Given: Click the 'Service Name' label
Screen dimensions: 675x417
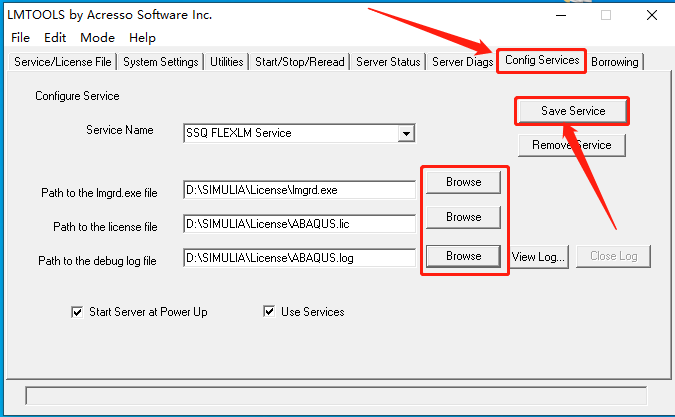Looking at the screenshot, I should coord(120,130).
